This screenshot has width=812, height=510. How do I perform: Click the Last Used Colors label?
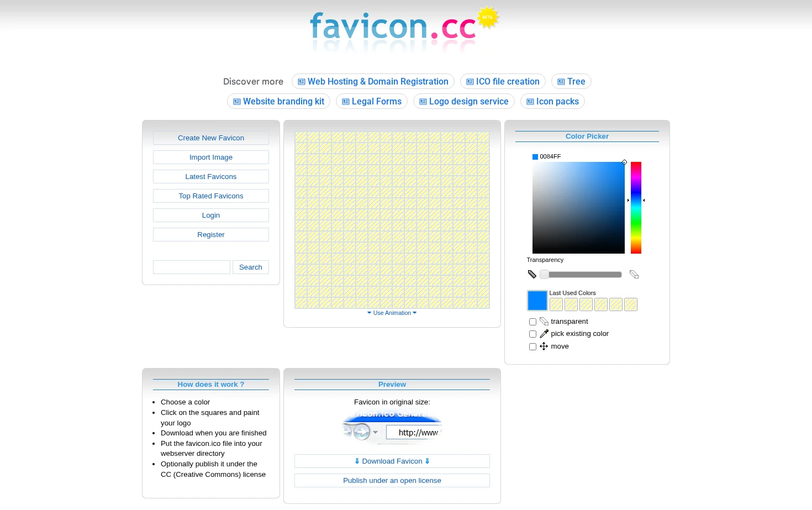coord(572,293)
